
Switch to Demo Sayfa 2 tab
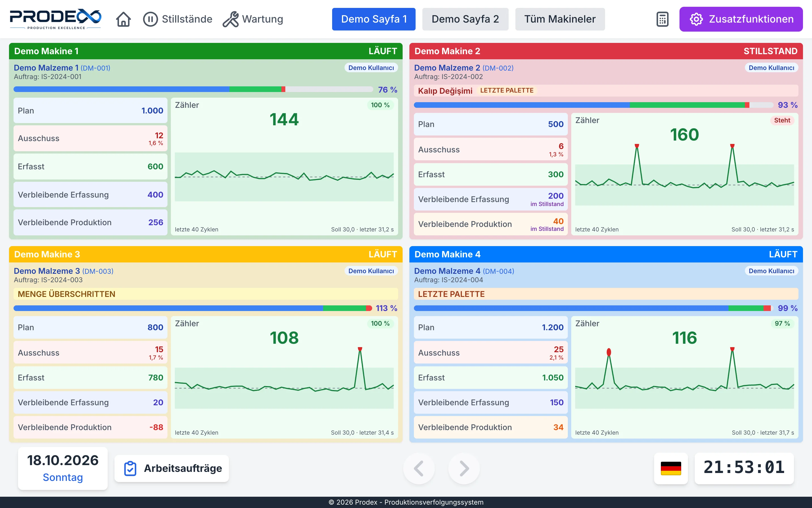click(x=465, y=19)
